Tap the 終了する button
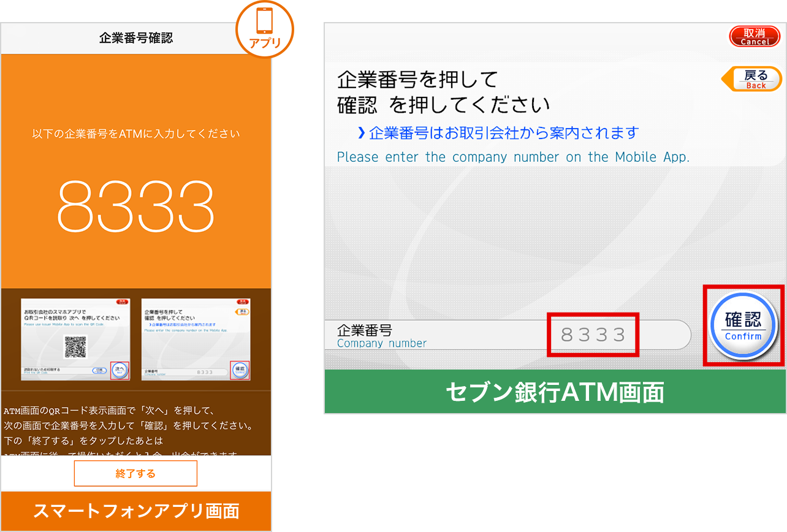 point(135,473)
